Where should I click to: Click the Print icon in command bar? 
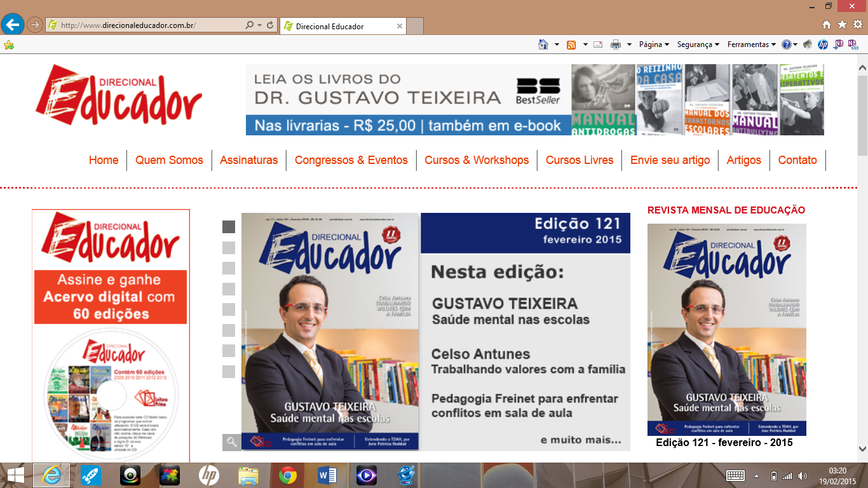[x=616, y=44]
